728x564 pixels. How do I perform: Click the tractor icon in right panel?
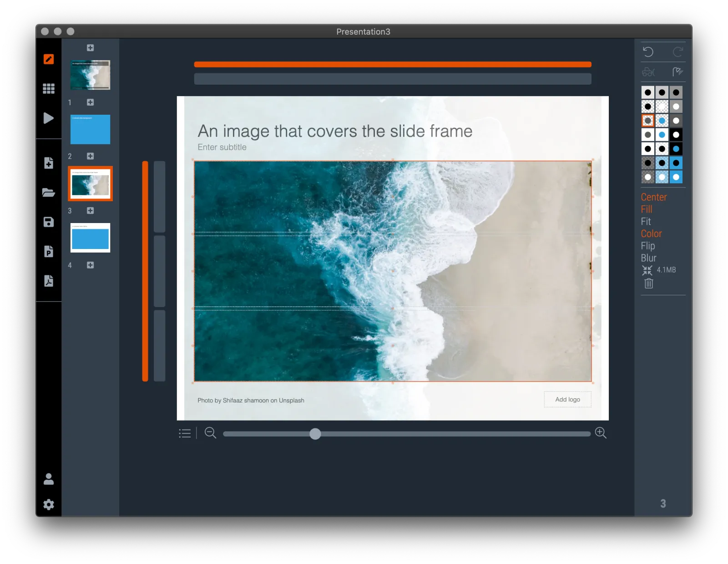(x=648, y=72)
